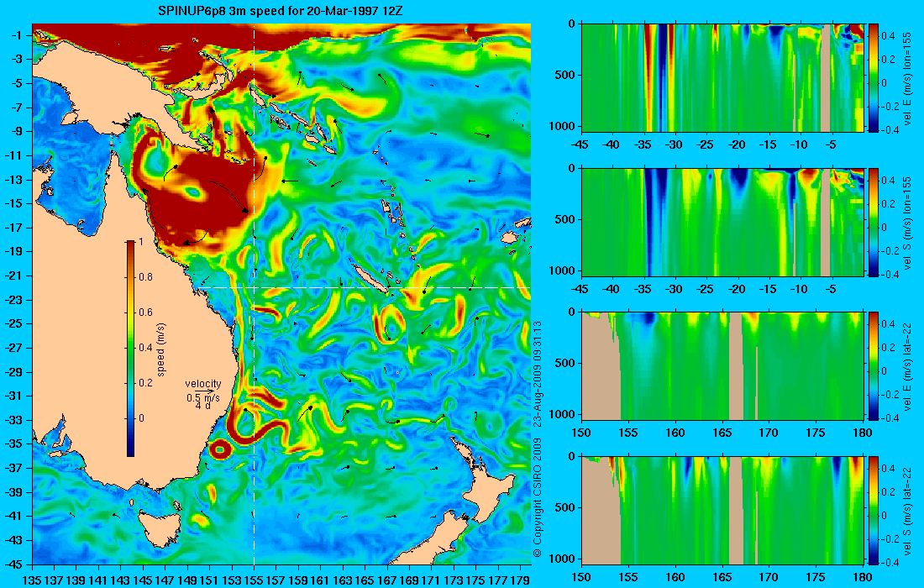Click the '135' longitude tick on the map axis

[32, 580]
